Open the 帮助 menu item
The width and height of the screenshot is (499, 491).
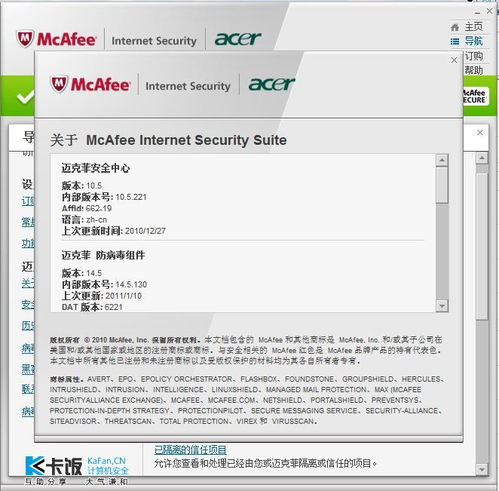click(474, 70)
